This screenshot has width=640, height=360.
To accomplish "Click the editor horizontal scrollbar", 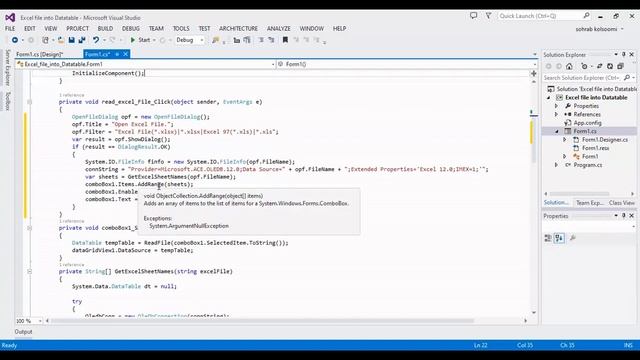I will (x=262, y=321).
